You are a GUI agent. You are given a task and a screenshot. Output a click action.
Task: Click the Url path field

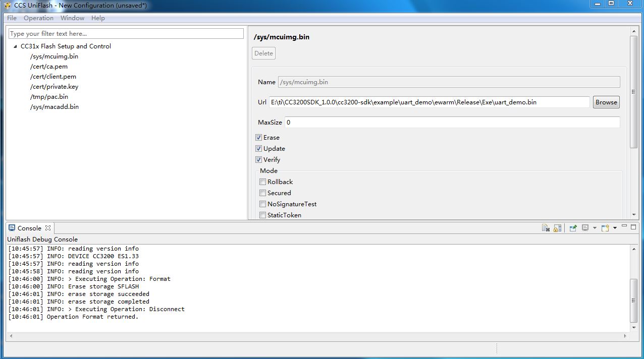click(x=429, y=102)
